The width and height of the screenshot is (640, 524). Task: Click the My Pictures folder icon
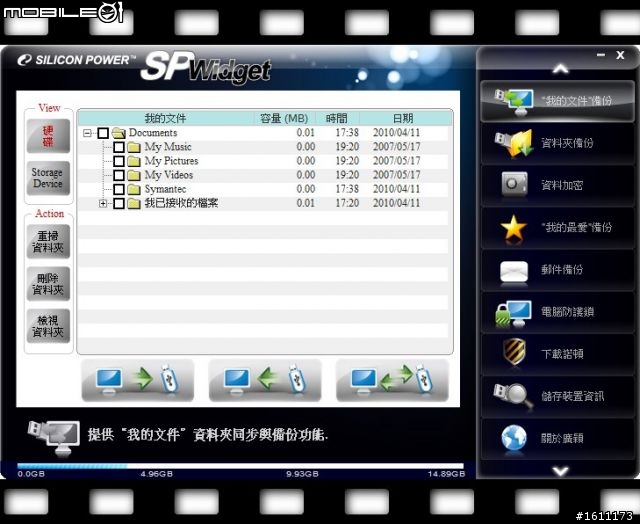(x=134, y=161)
